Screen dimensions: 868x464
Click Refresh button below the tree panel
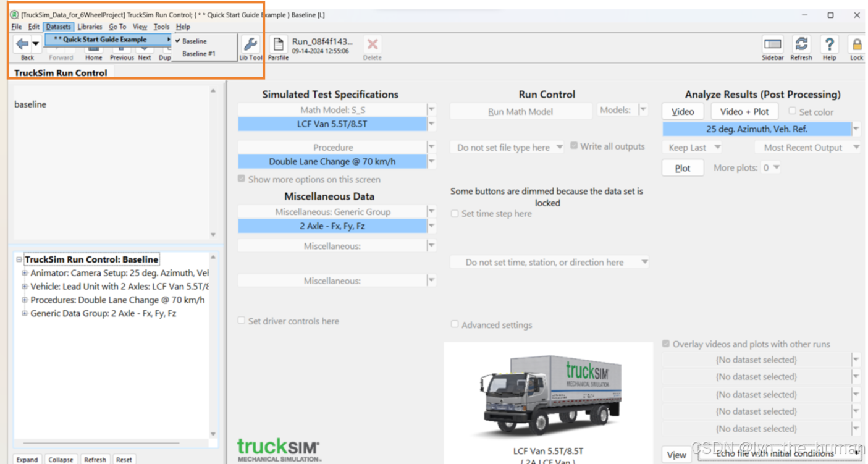coord(95,459)
